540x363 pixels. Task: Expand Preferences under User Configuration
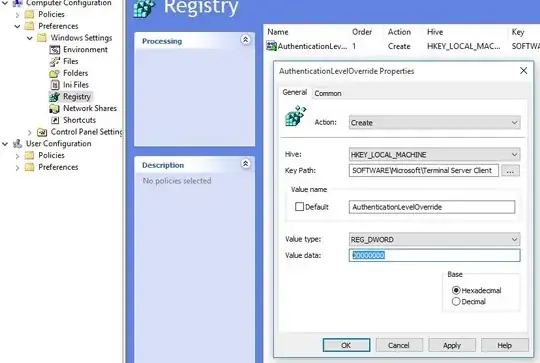tap(17, 167)
